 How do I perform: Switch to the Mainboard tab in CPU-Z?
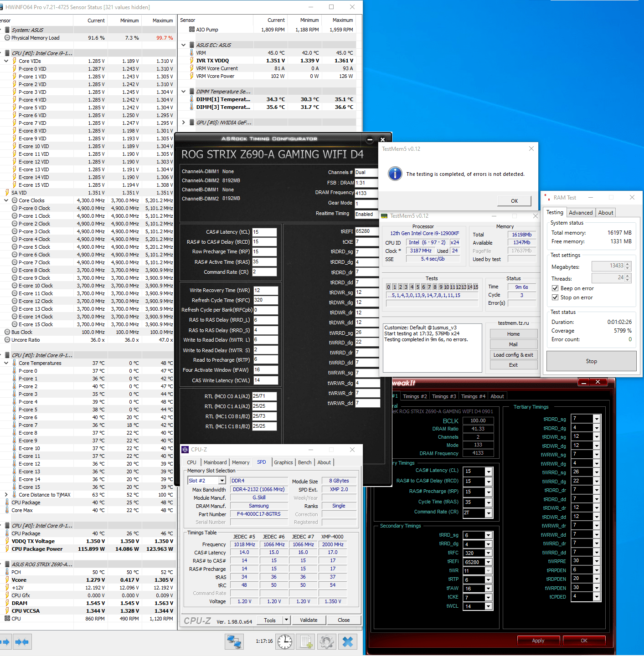(x=215, y=462)
